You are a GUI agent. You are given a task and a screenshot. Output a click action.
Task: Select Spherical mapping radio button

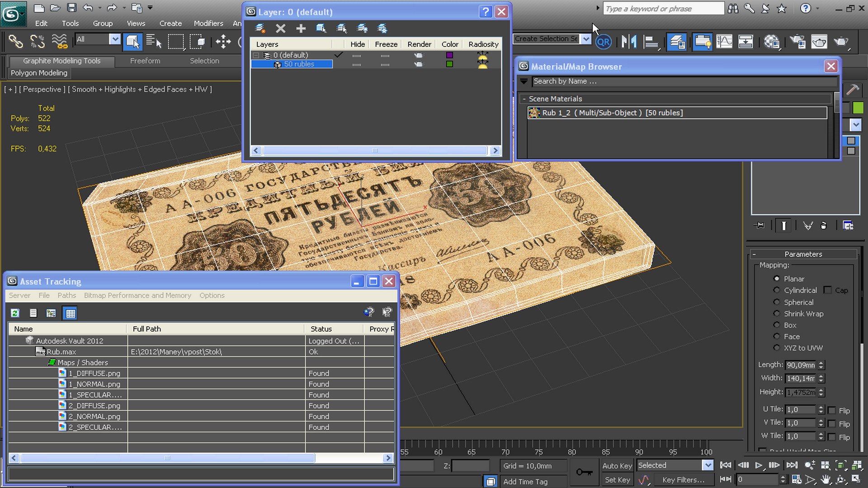(777, 302)
